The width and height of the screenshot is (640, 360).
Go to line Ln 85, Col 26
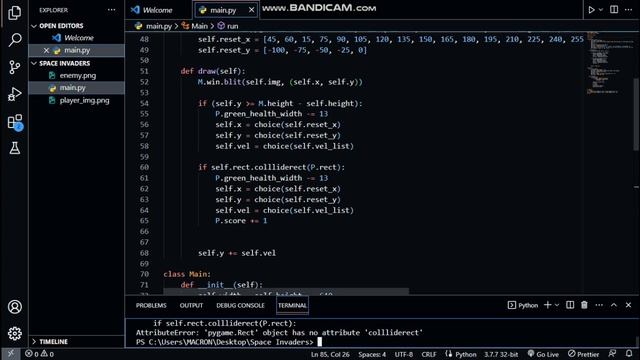(330, 354)
